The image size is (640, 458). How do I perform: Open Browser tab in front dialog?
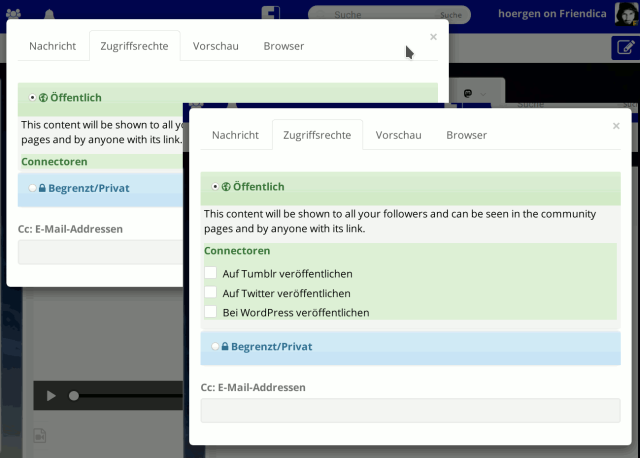tap(467, 135)
